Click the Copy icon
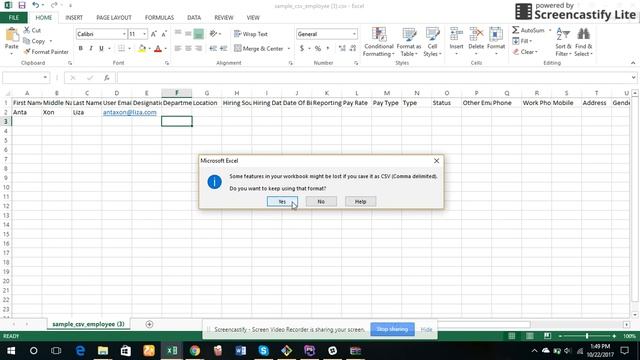Viewport: 640px width, 360px height. [27, 41]
